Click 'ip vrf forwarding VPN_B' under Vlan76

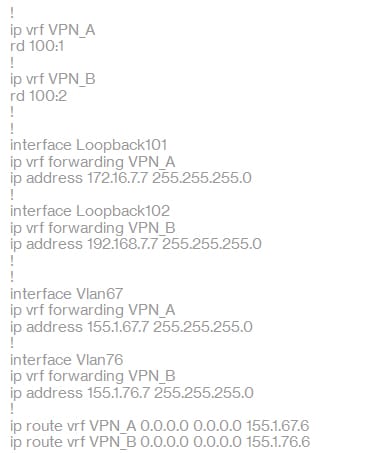93,377
